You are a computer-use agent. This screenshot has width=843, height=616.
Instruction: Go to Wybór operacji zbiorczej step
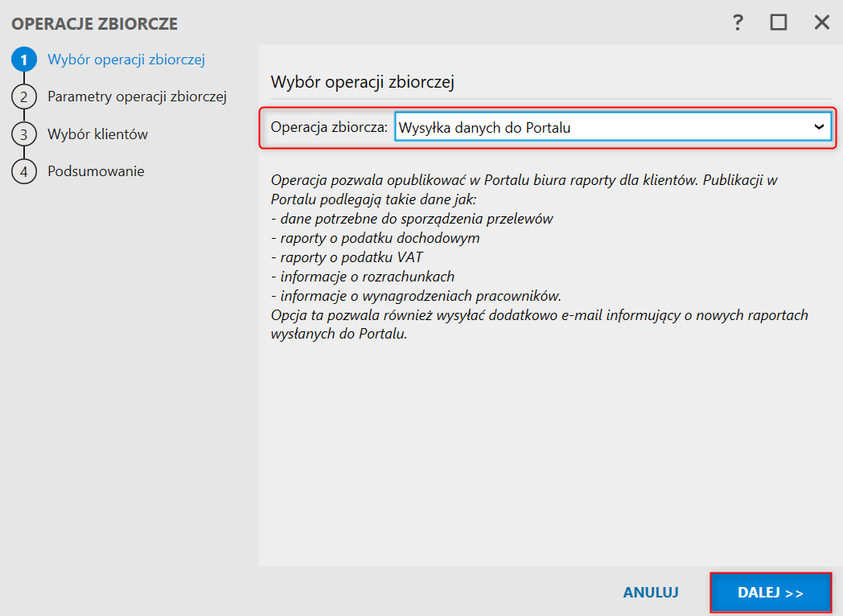[x=126, y=60]
